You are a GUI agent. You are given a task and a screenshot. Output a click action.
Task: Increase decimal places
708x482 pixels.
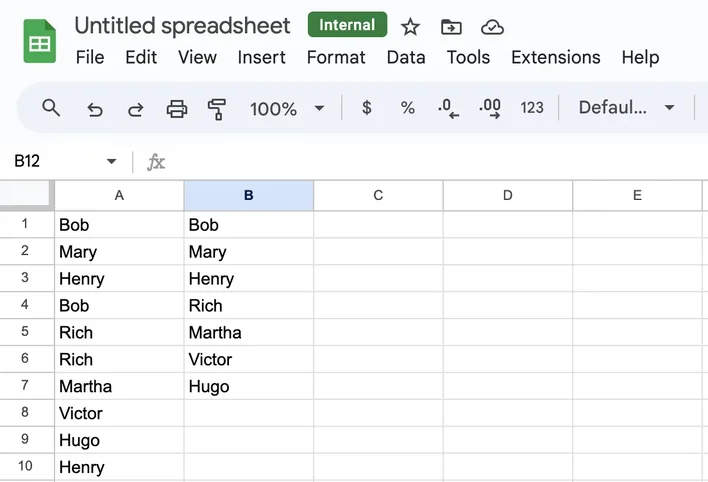[x=490, y=108]
